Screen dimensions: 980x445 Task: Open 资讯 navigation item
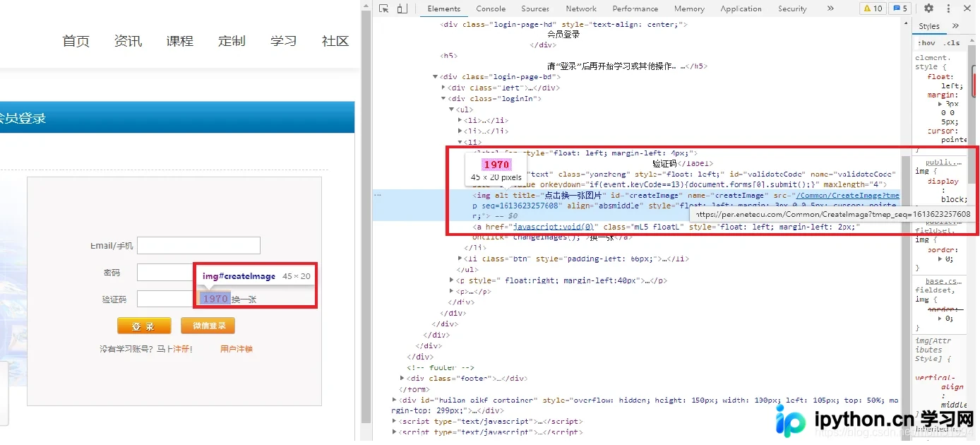[128, 41]
